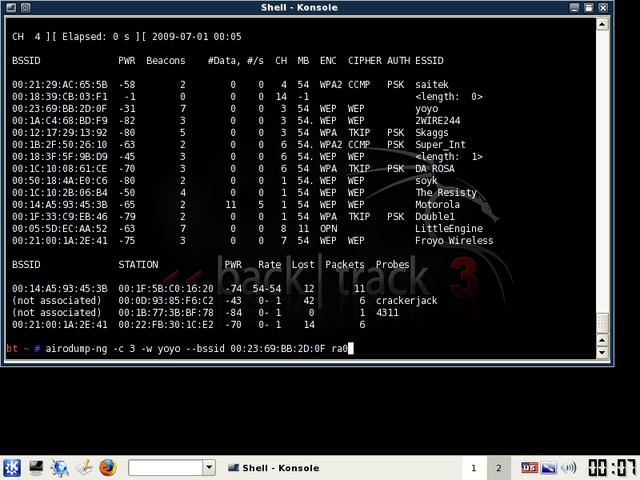The image size is (640, 480).
Task: Click the Probes column header
Action: pyautogui.click(x=392, y=264)
